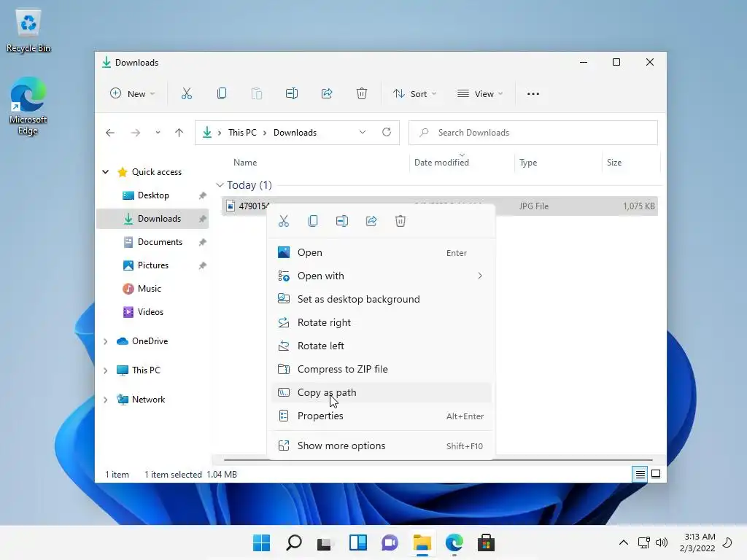This screenshot has width=747, height=560.
Task: Click the Cut scissors in the context menu
Action: 284,221
